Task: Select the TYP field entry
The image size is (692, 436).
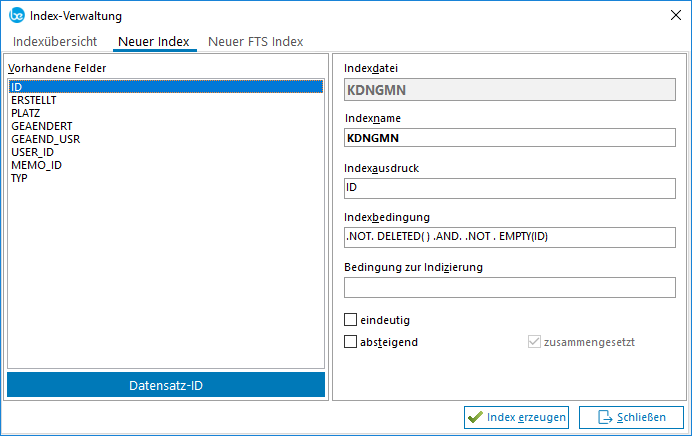Action: (x=19, y=179)
